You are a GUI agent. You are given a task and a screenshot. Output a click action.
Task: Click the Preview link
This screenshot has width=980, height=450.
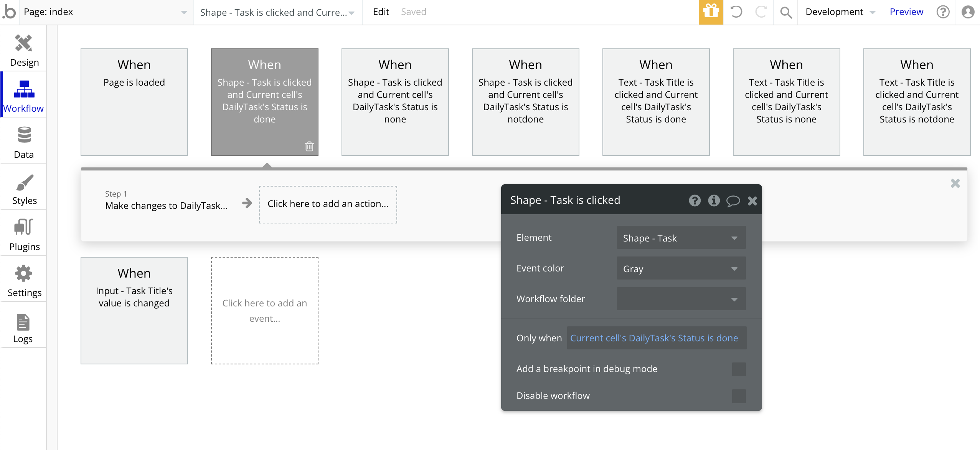click(906, 12)
